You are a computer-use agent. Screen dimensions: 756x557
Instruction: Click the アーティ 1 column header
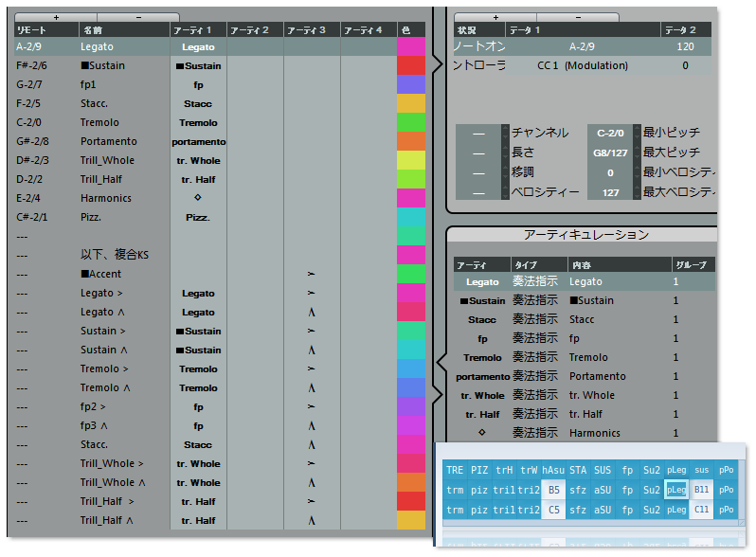coord(198,30)
